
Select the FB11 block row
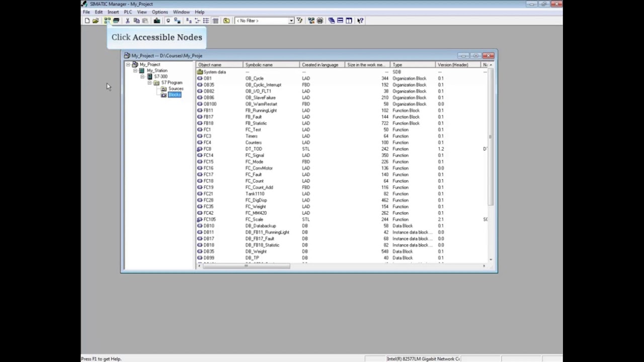tap(341, 111)
